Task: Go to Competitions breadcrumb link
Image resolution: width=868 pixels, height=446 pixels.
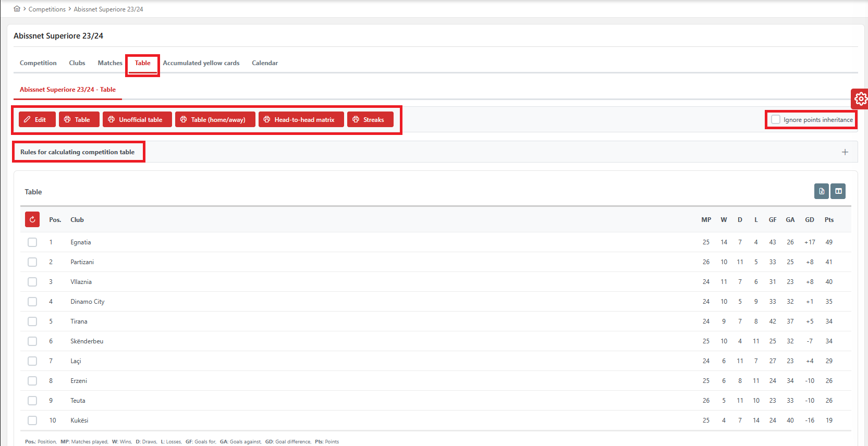Action: click(x=47, y=9)
